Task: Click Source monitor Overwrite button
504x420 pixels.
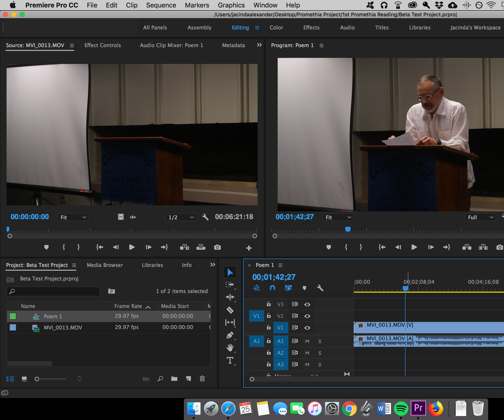Action: tap(201, 247)
